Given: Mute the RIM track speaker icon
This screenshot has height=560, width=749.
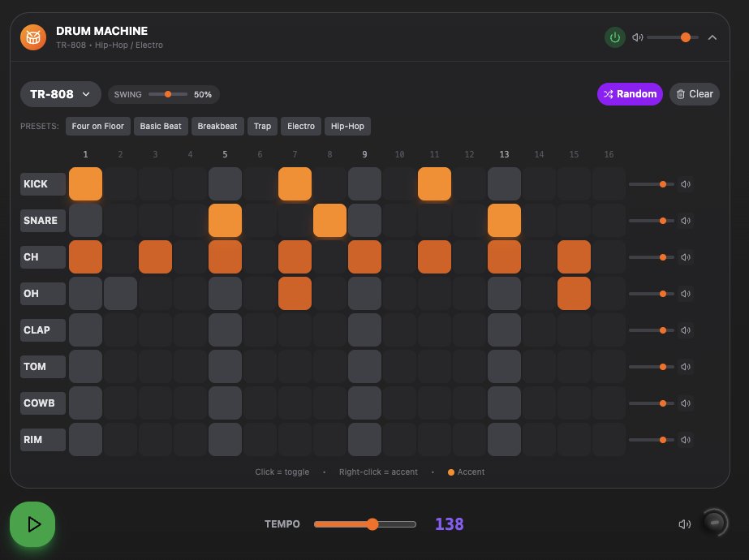Looking at the screenshot, I should pyautogui.click(x=686, y=440).
